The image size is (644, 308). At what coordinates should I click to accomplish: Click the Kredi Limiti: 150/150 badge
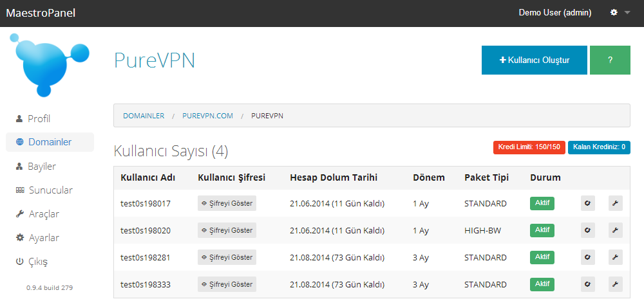click(x=529, y=147)
